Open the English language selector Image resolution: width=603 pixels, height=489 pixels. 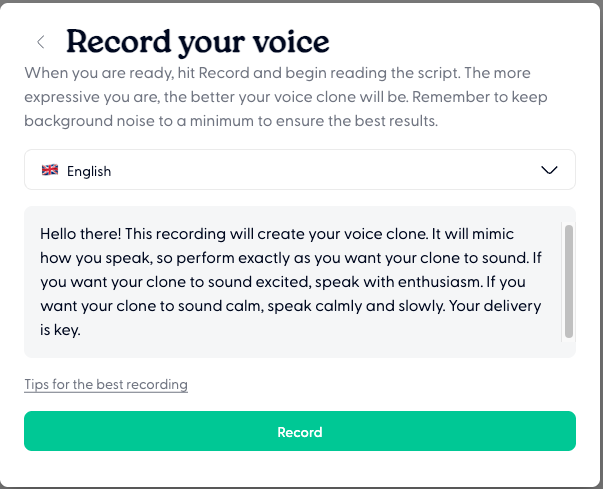[300, 170]
